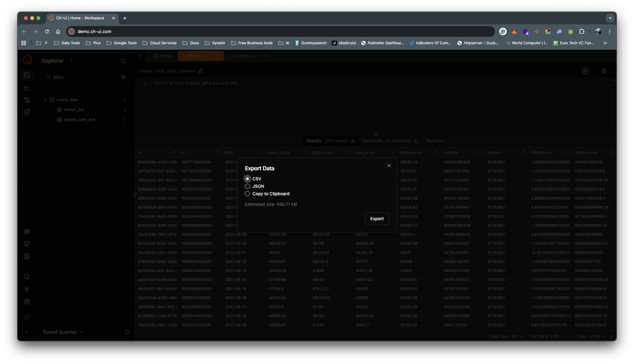Download results with download icon

(x=353, y=141)
